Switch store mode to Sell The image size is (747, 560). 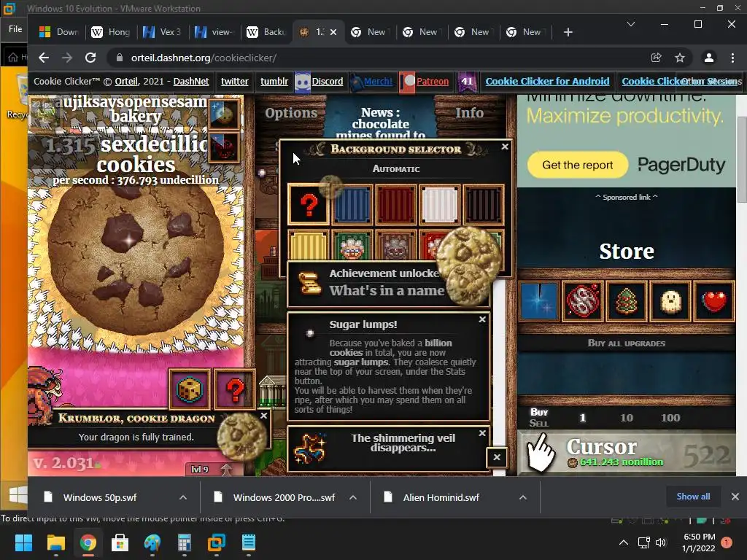539,423
